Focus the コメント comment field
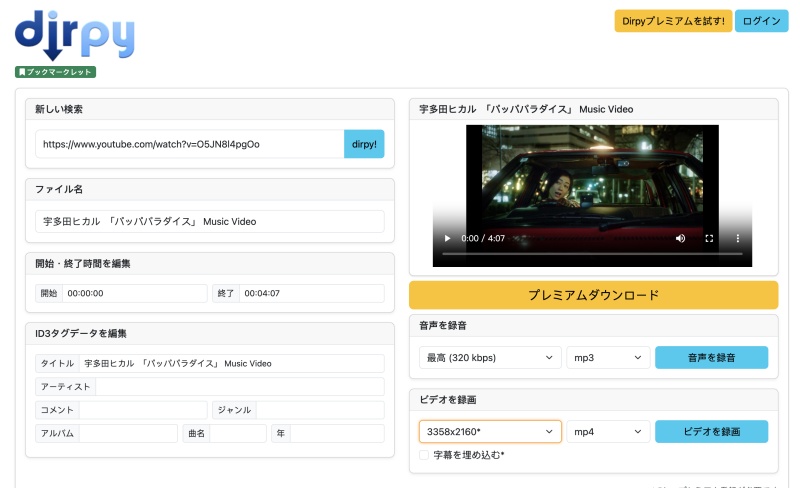Viewport: 800px width, 488px height. click(143, 410)
